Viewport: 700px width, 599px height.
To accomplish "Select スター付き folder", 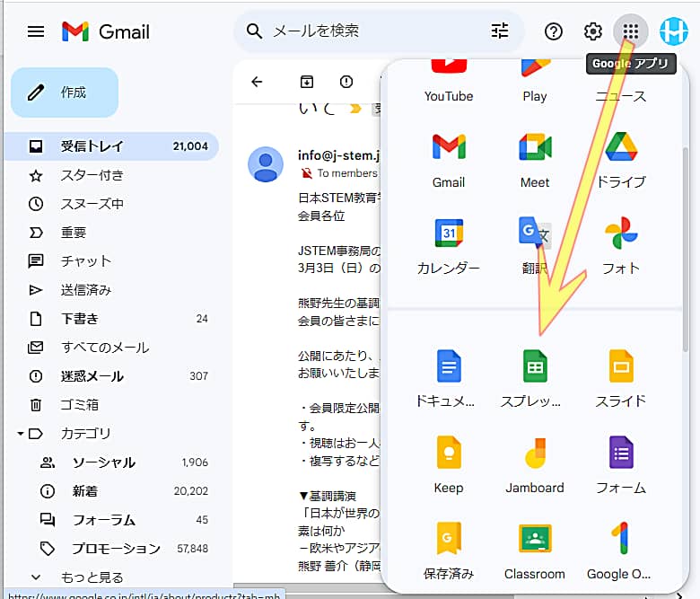I will [x=111, y=175].
